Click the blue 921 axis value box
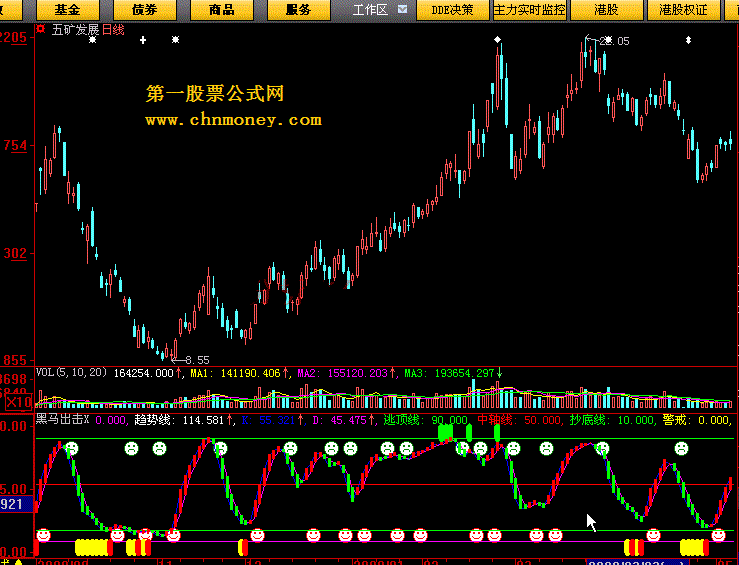739x565 pixels. pos(16,504)
